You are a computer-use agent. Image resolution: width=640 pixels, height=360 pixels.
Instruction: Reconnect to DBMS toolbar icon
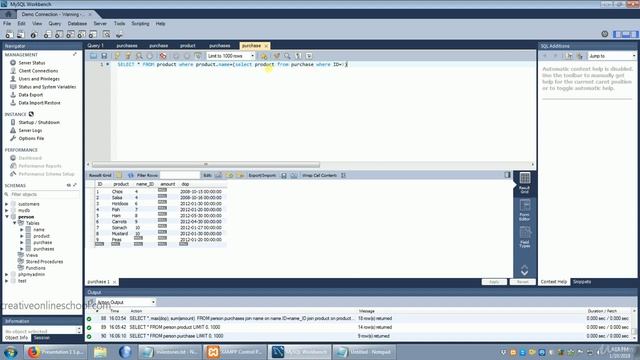(119, 35)
